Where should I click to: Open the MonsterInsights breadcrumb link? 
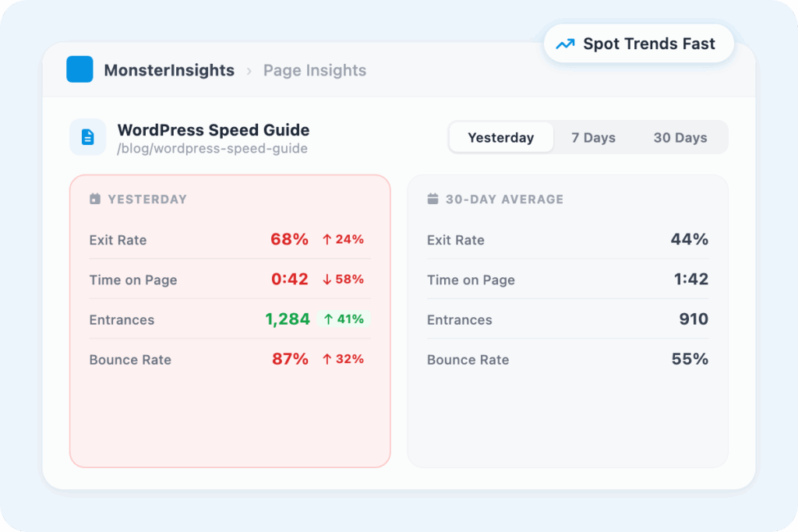click(x=169, y=70)
